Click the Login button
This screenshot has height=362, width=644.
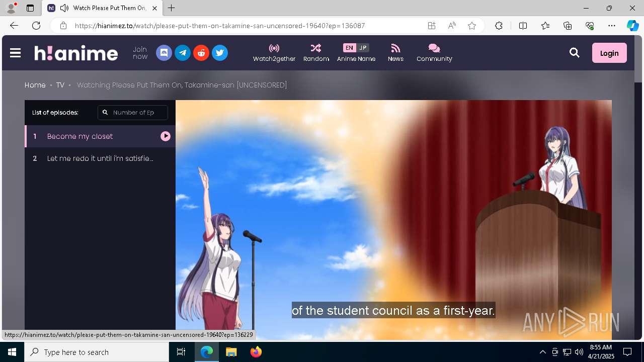(609, 53)
